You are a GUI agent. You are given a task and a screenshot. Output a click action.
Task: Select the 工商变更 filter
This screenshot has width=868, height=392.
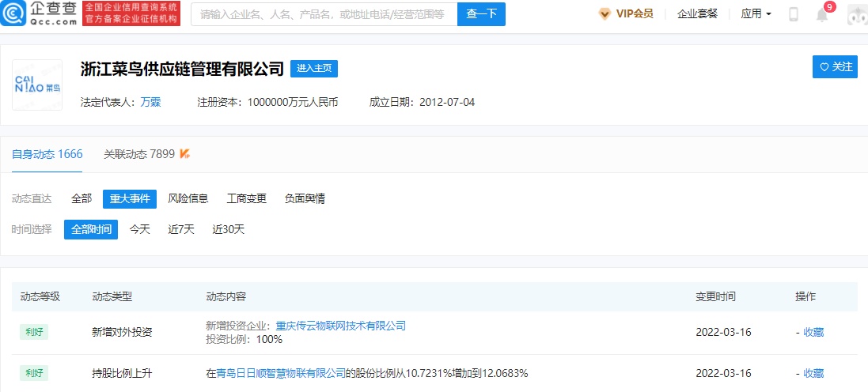247,199
